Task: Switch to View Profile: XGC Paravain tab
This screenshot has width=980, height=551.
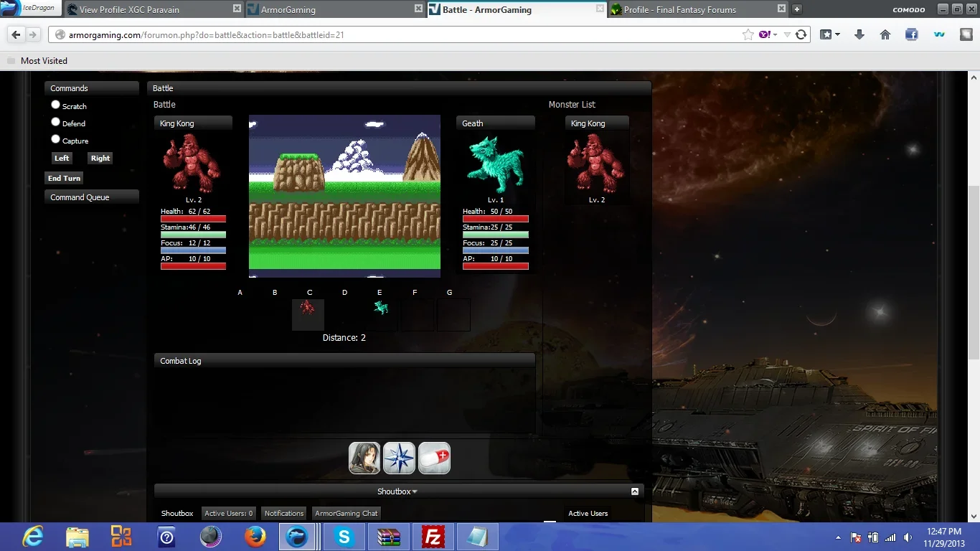Action: pyautogui.click(x=154, y=9)
